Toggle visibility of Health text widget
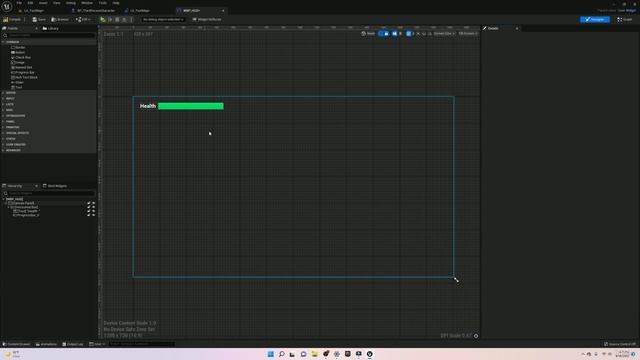Image resolution: width=640 pixels, height=360 pixels. click(93, 211)
